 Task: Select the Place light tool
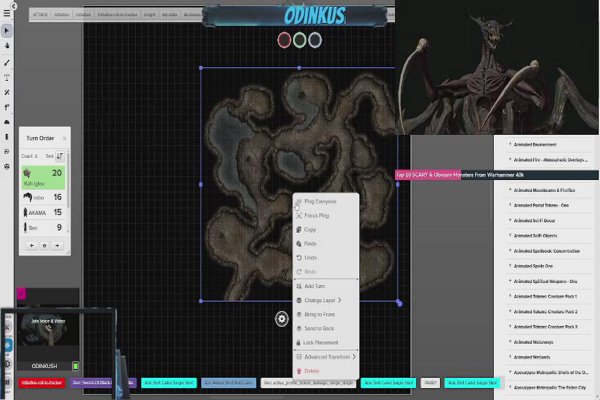click(x=7, y=107)
